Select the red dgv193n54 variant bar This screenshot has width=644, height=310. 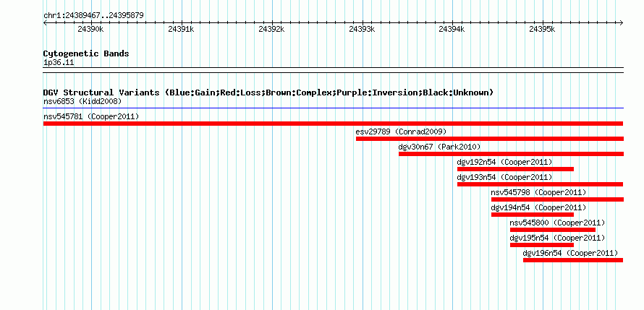tap(540, 184)
